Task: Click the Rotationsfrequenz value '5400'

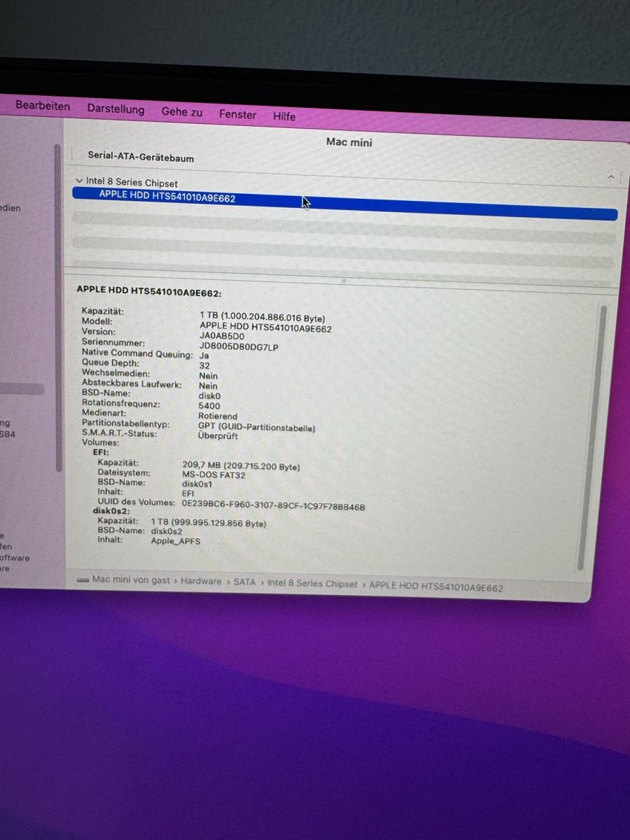Action: (x=209, y=405)
